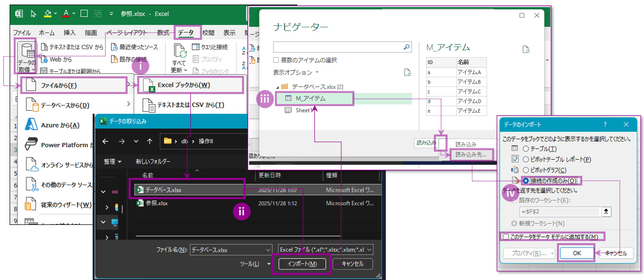Click the Up arrow in the import file dialog
This screenshot has height=280, width=644.
click(x=149, y=141)
